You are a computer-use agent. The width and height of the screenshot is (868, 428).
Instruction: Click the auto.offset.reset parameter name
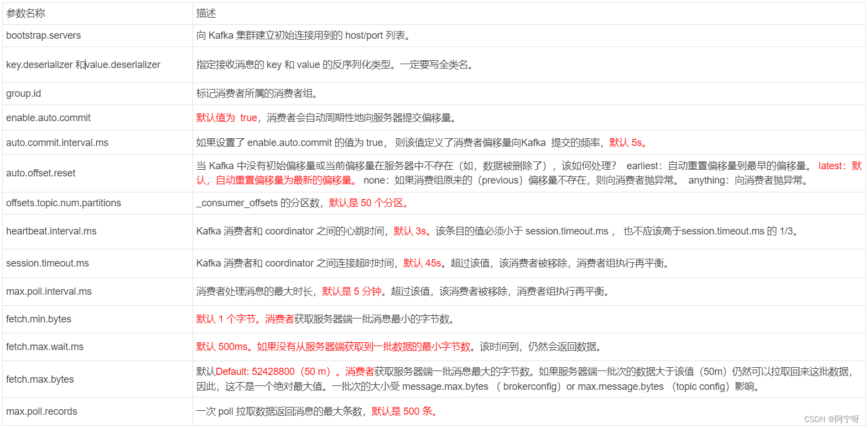tap(40, 173)
